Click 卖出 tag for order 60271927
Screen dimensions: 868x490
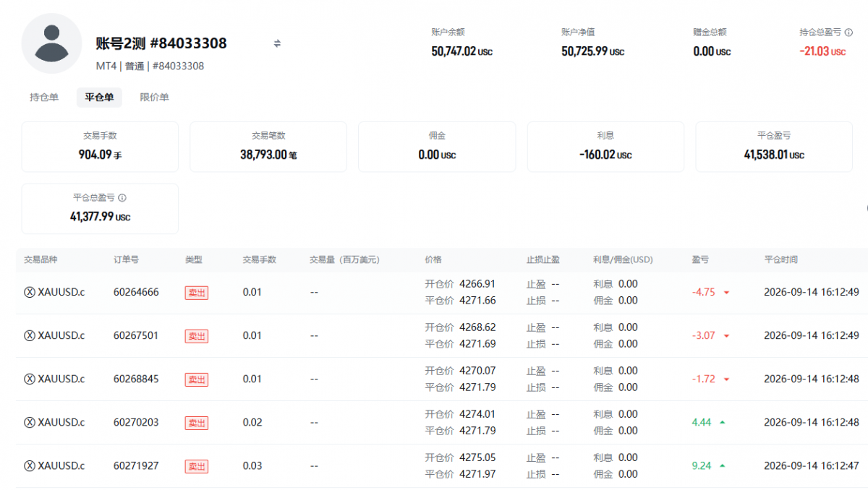(x=197, y=466)
